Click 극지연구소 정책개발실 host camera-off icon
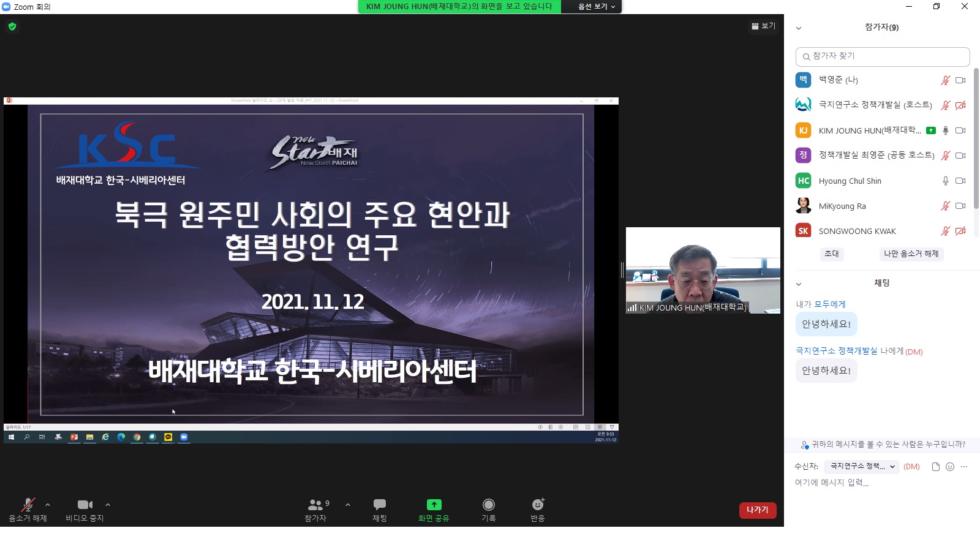 tap(960, 105)
